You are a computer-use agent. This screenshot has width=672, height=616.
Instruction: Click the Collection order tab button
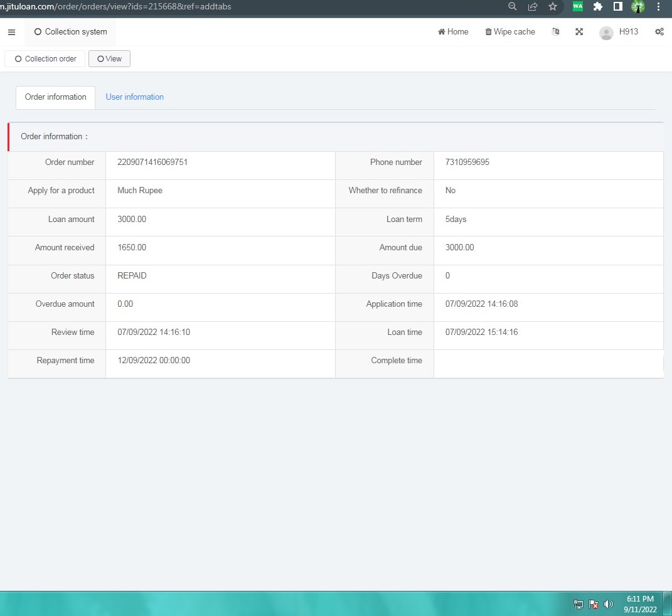pos(45,59)
